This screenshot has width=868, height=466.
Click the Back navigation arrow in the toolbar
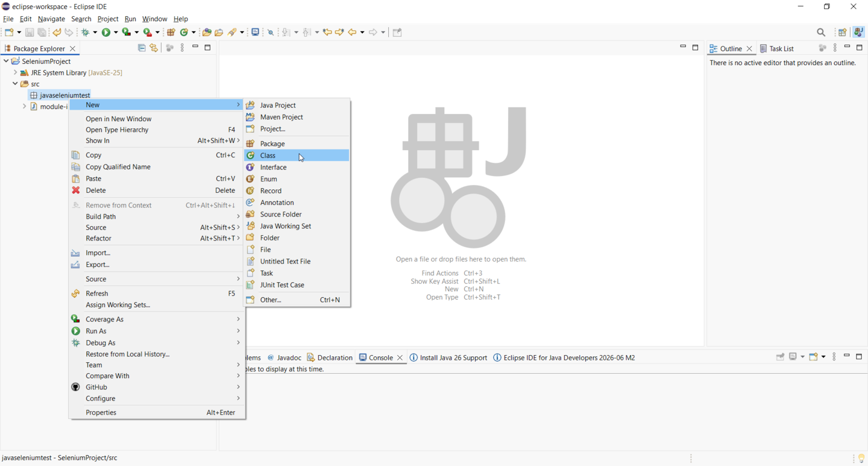353,33
